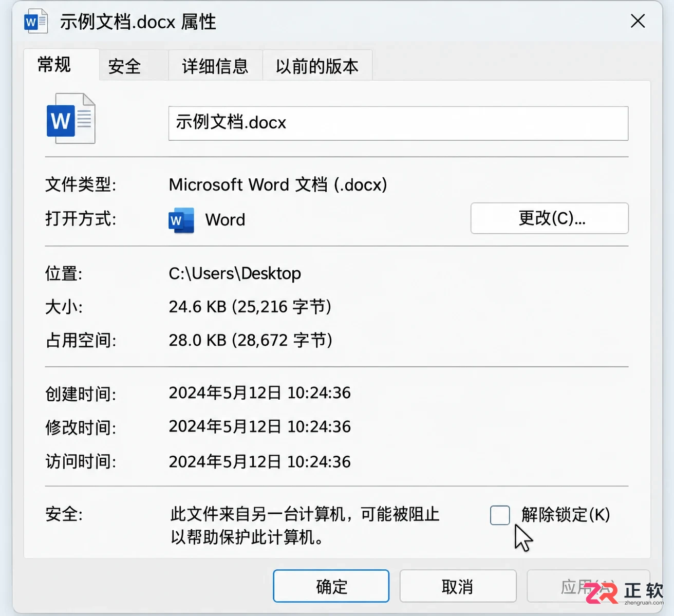Click the Word app icon next to 打开方式
This screenshot has width=674, height=616.
(181, 220)
